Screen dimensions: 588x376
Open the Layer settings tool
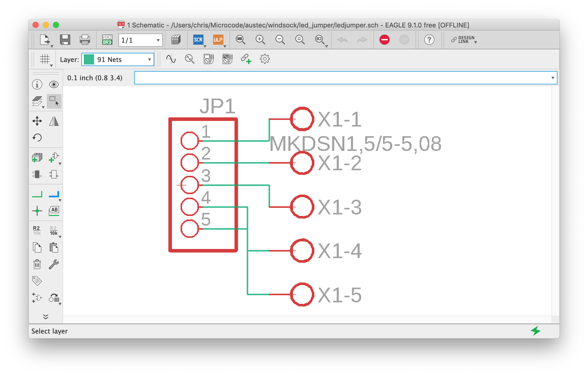(37, 101)
